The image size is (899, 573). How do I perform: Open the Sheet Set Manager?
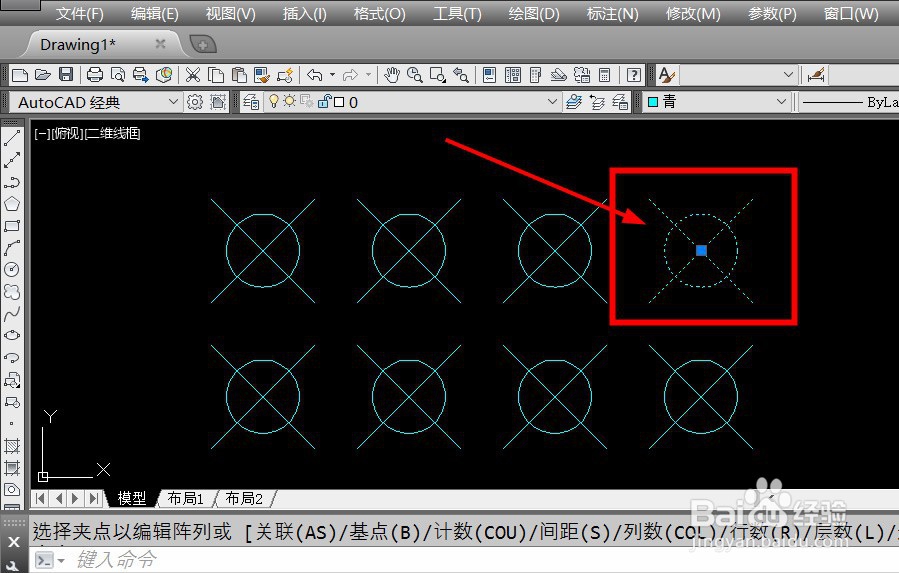tap(558, 75)
